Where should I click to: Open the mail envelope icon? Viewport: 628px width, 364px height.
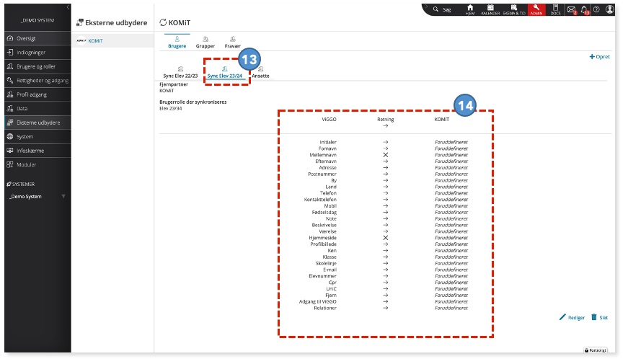tap(572, 9)
